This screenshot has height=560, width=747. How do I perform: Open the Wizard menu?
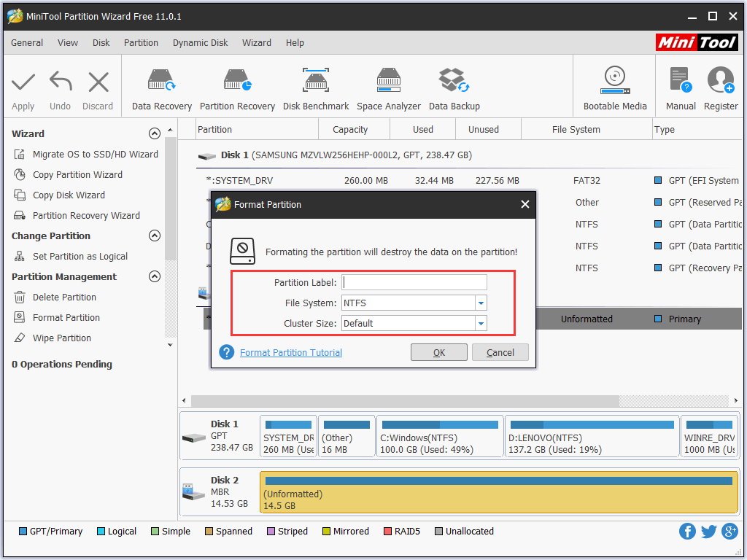(257, 43)
